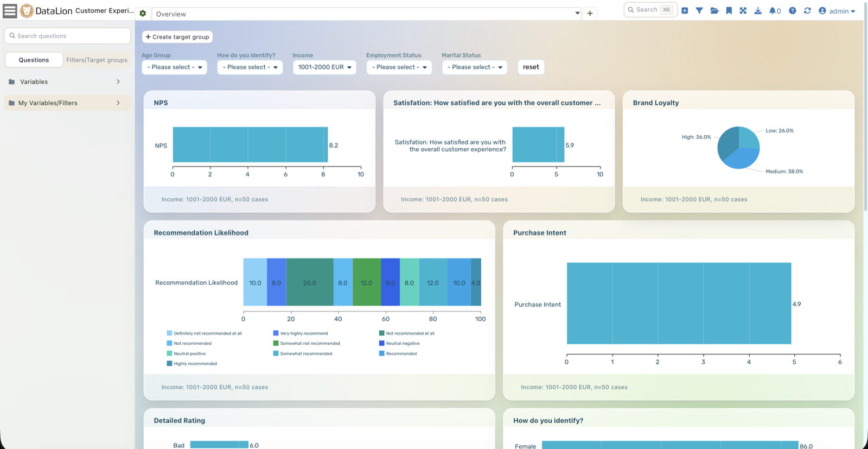Screen dimensions: 868x449
Task: Toggle 'Definitely not recommended at all' legend
Action: click(204, 333)
